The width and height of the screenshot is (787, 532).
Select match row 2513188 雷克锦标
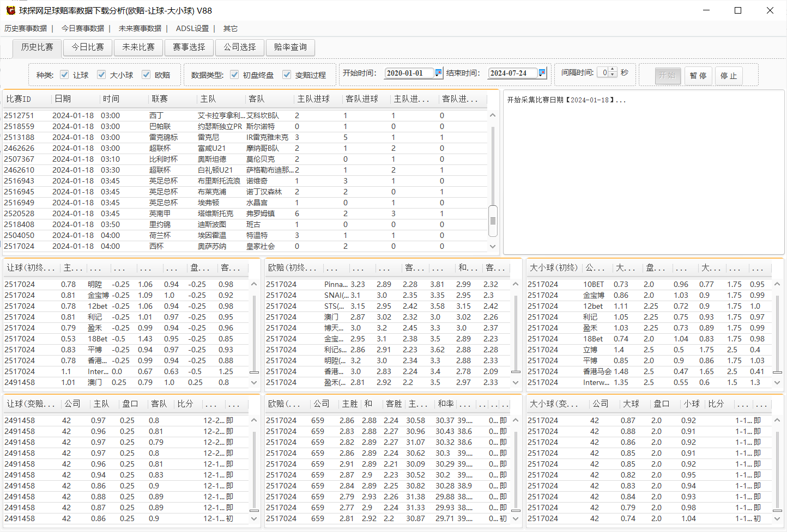tap(245, 137)
